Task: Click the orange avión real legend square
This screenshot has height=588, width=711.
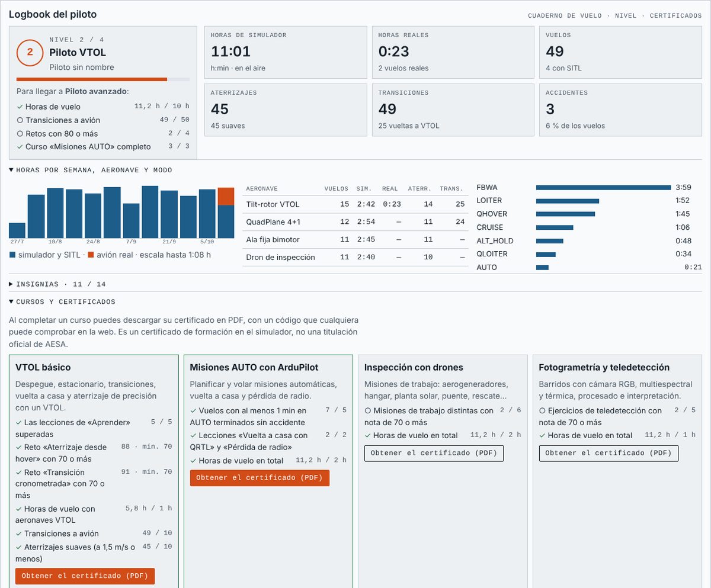Action: click(x=91, y=255)
